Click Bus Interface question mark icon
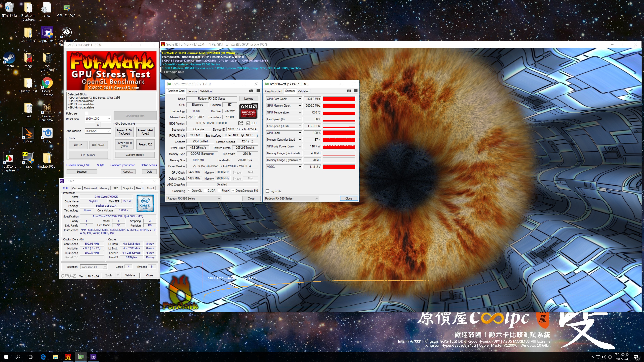Viewport: 644px width, 362px height. click(257, 135)
